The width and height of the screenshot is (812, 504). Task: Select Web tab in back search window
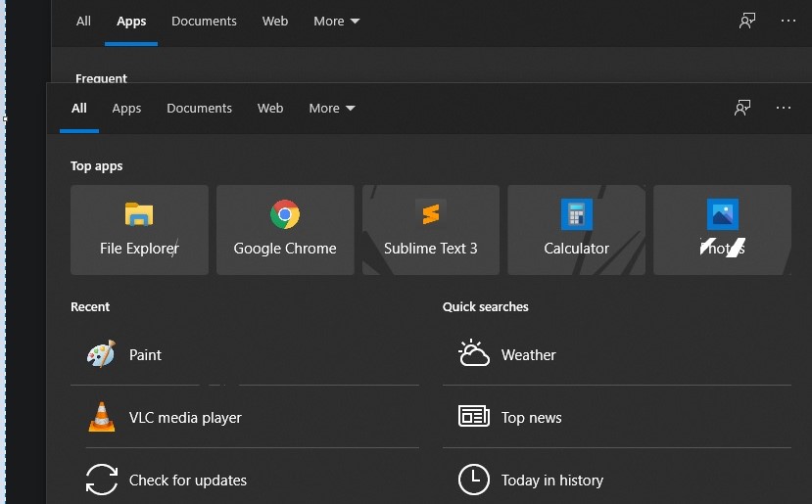[275, 22]
